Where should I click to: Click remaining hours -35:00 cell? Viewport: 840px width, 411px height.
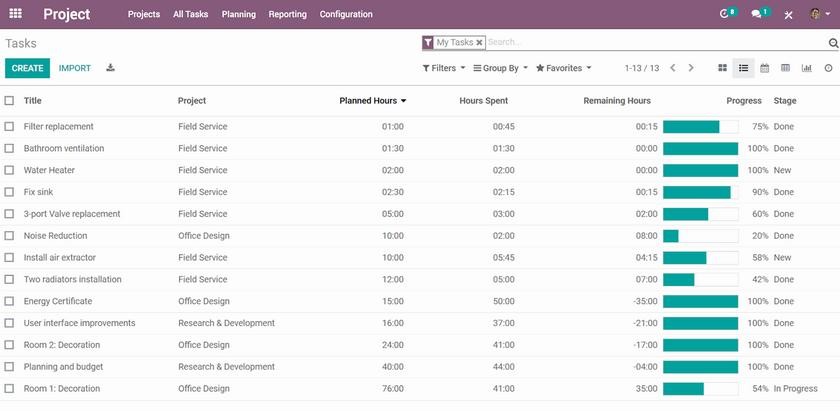click(644, 301)
